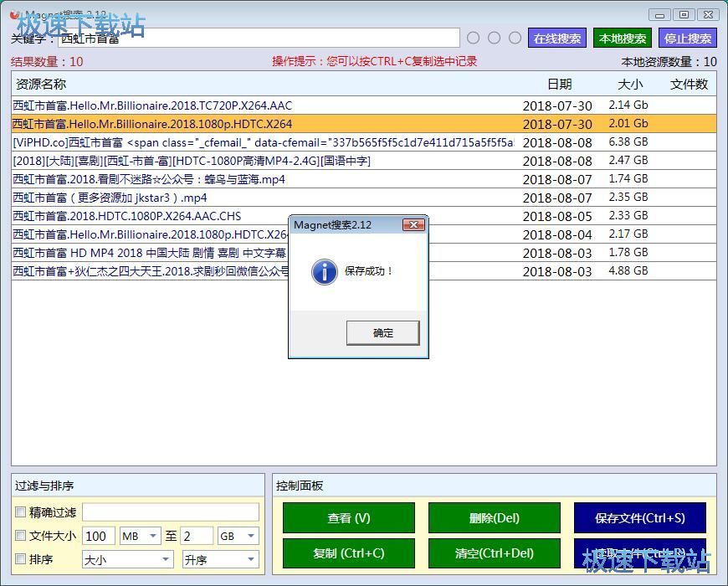Run a local search with 本地搜索
The height and width of the screenshot is (586, 728).
pyautogui.click(x=622, y=38)
